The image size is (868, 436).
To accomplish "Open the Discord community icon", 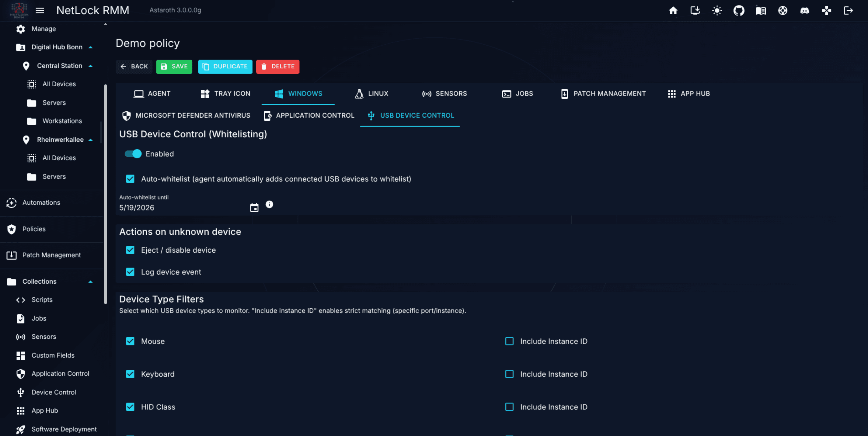I will pos(804,10).
